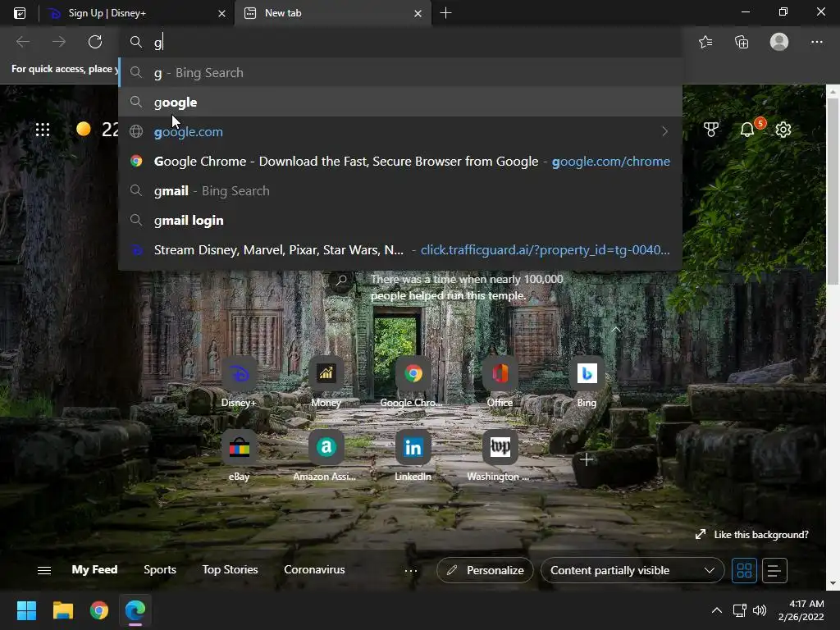Select the Sports feed tab
This screenshot has width=840, height=630.
(x=160, y=569)
